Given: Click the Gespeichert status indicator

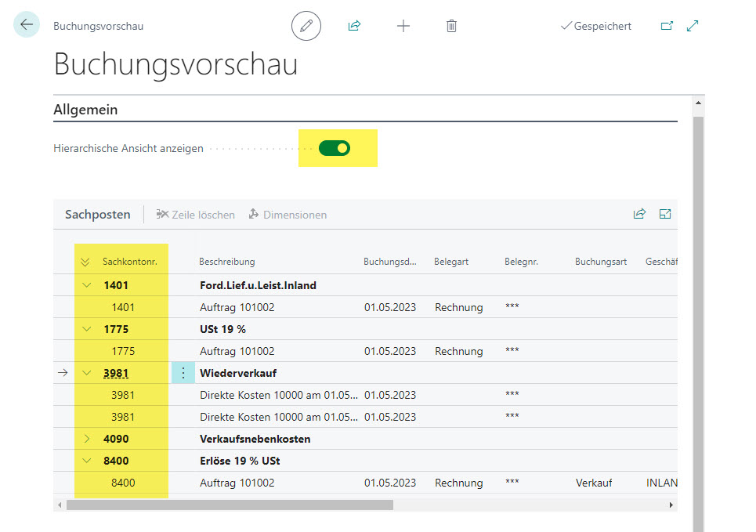Looking at the screenshot, I should click(x=596, y=26).
